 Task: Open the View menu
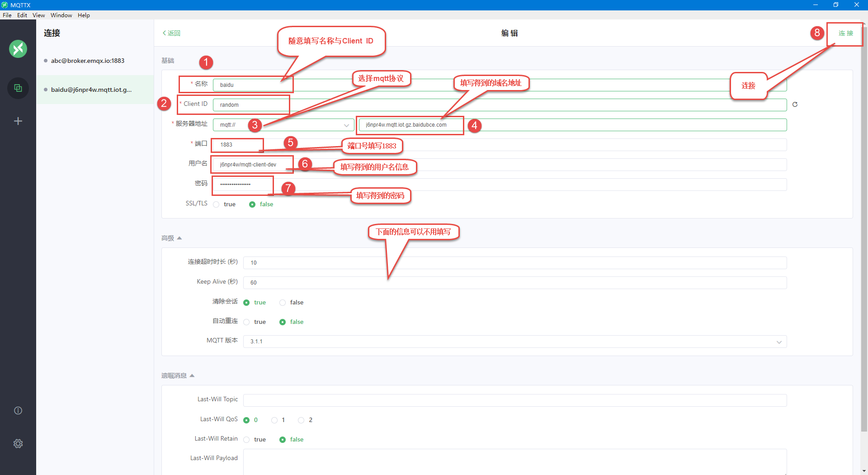[x=38, y=15]
